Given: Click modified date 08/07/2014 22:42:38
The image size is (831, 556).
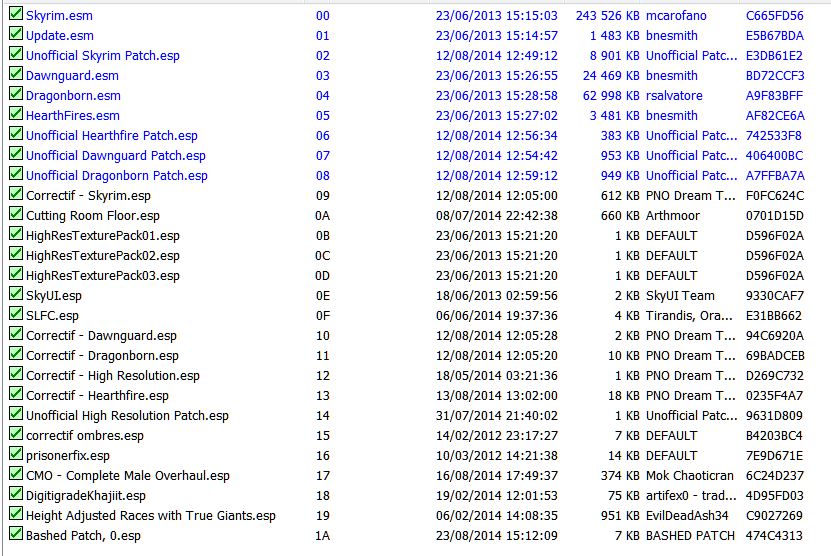Looking at the screenshot, I should pos(497,216).
